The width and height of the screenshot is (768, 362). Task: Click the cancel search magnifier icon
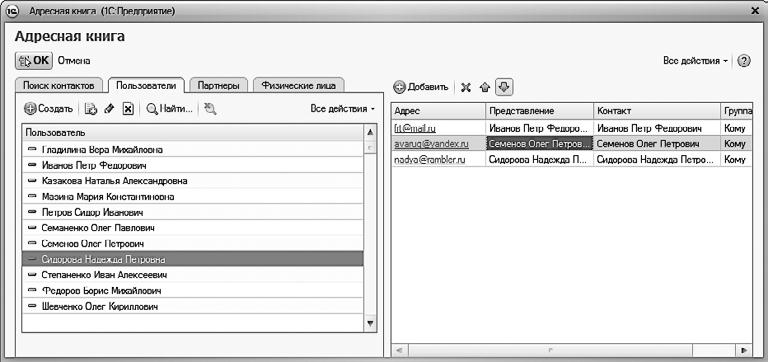211,109
